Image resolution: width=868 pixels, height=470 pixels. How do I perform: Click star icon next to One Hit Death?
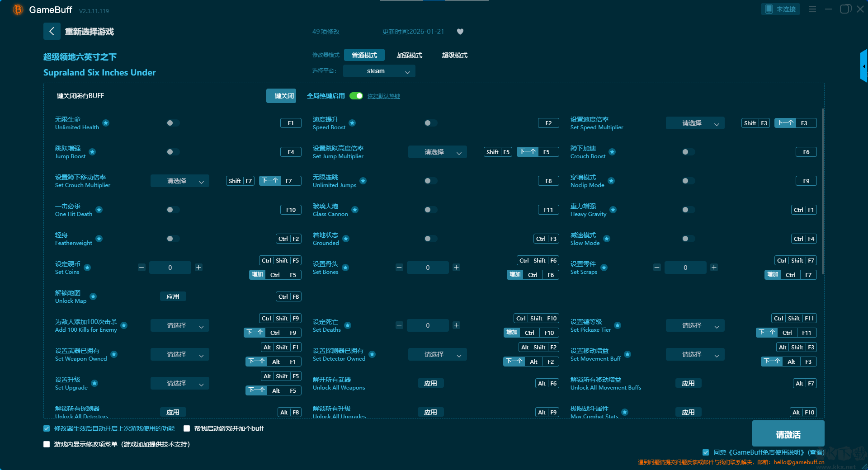click(99, 210)
